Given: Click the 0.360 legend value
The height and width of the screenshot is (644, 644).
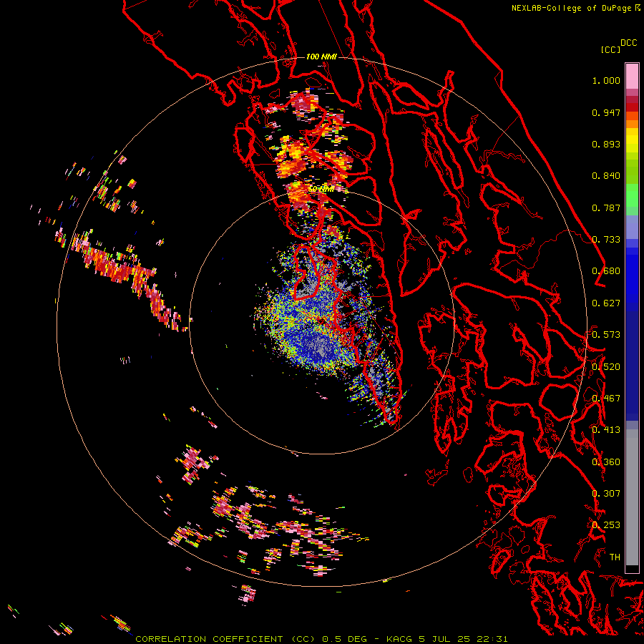Looking at the screenshot, I should pos(606,462).
